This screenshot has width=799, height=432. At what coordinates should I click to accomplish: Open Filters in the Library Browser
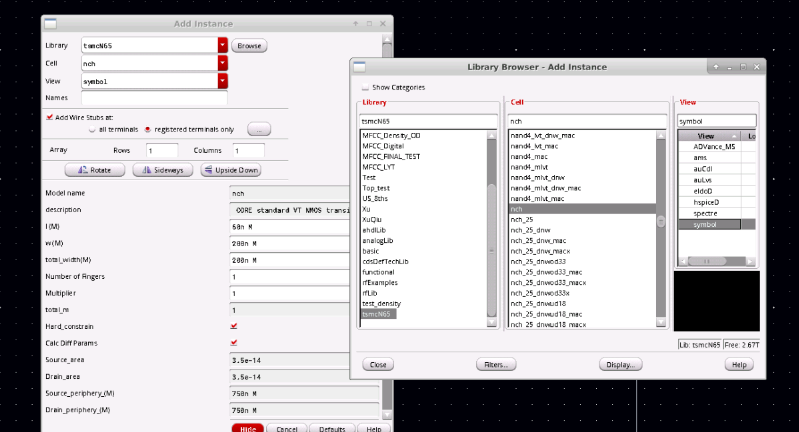tap(496, 365)
